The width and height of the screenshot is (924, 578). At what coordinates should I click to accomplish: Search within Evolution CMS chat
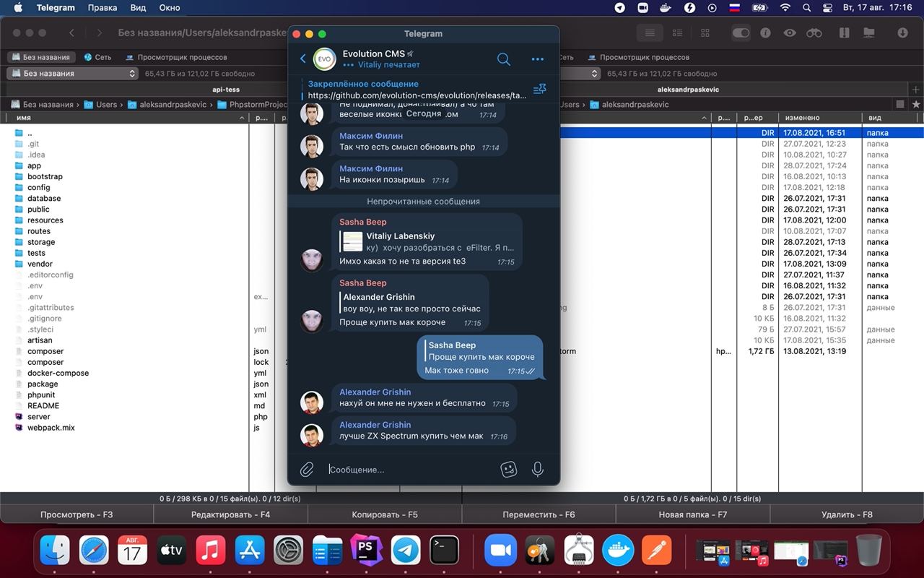click(504, 59)
